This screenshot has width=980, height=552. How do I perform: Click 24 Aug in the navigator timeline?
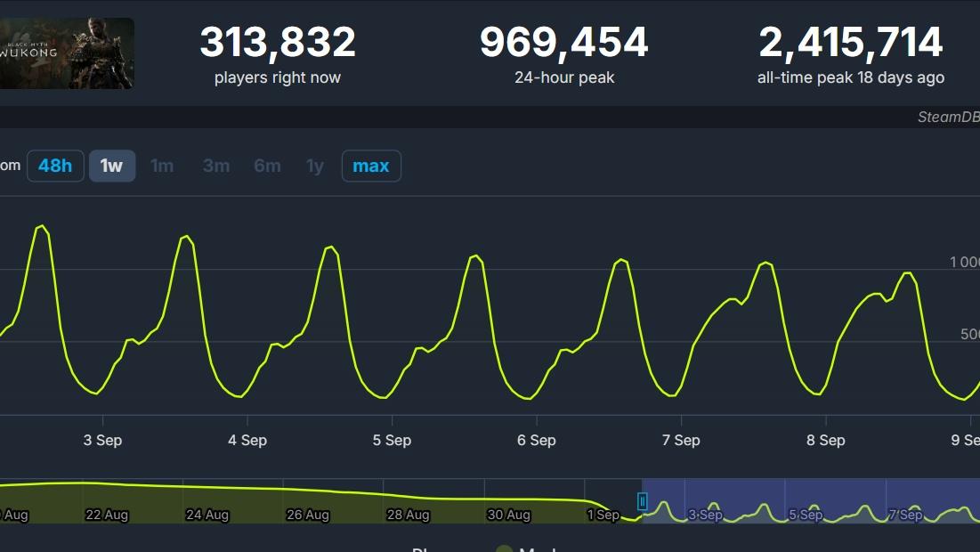point(207,515)
